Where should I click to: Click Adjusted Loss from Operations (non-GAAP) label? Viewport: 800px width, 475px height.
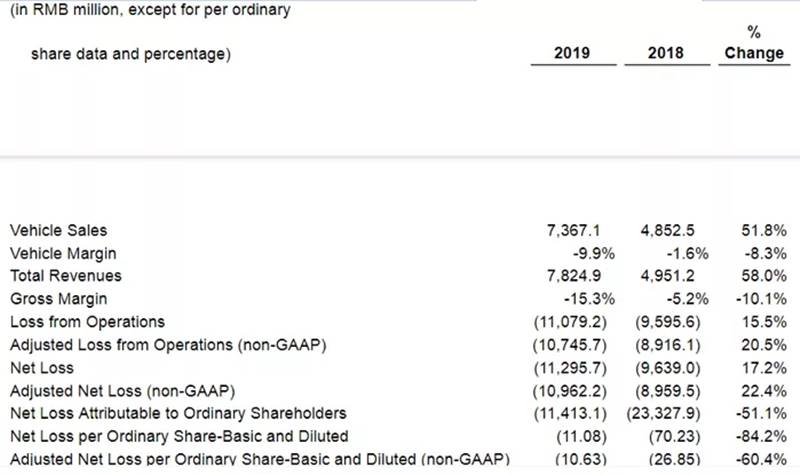click(x=168, y=345)
